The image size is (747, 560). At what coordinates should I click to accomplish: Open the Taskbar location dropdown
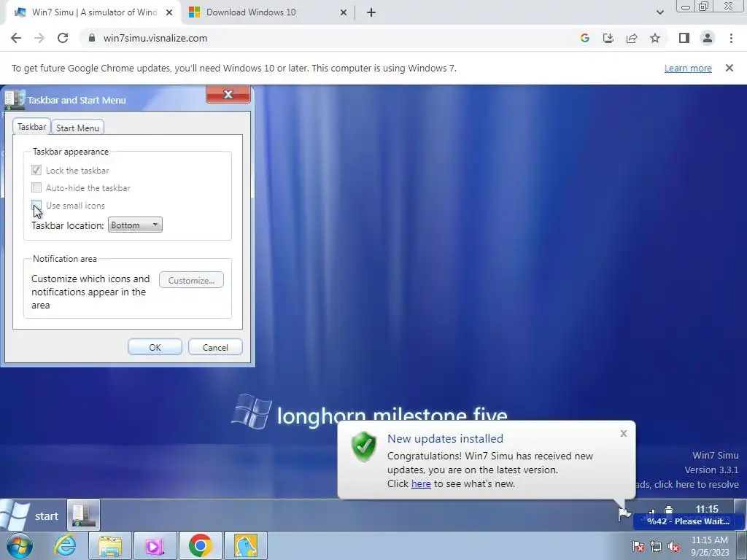(135, 225)
